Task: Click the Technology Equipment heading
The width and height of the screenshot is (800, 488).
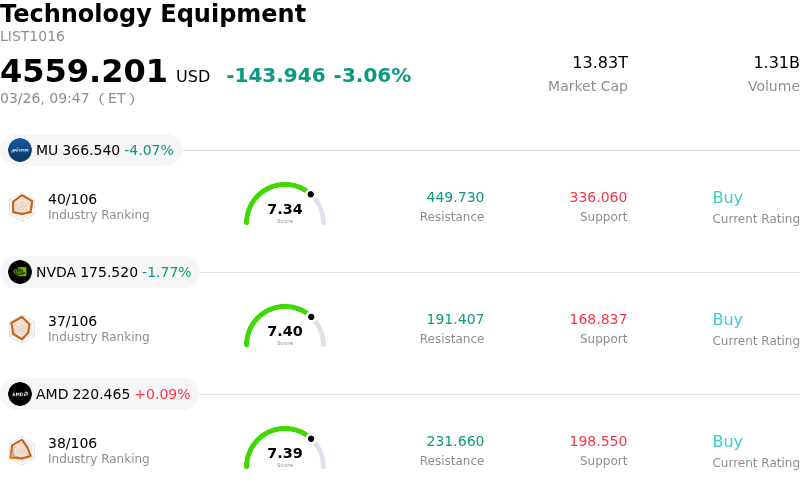Action: click(x=153, y=14)
